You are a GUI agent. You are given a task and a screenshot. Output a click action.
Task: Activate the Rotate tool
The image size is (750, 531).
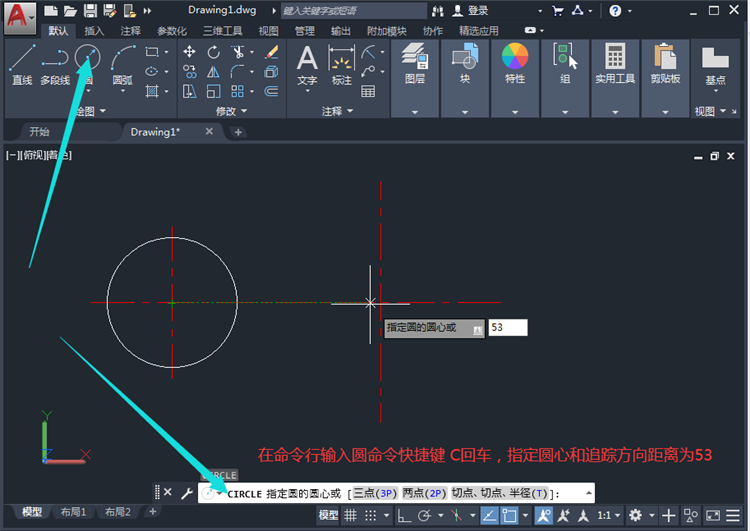(x=213, y=52)
